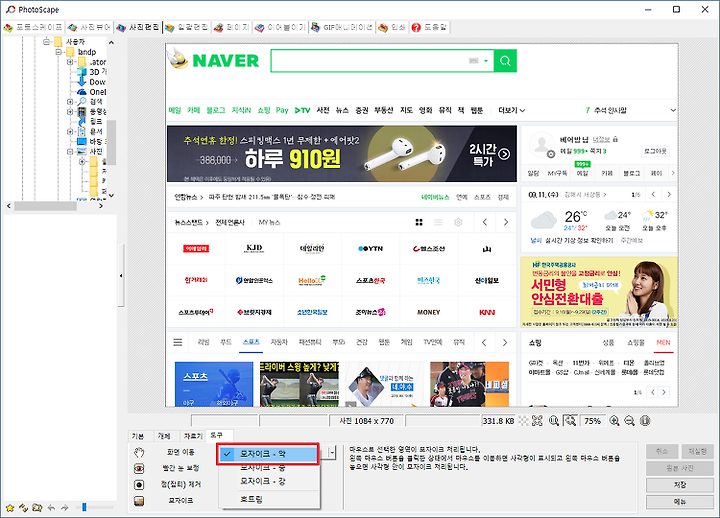Click folder tree scroll-down arrow
Image resolution: width=720 pixels, height=518 pixels.
coord(111,195)
